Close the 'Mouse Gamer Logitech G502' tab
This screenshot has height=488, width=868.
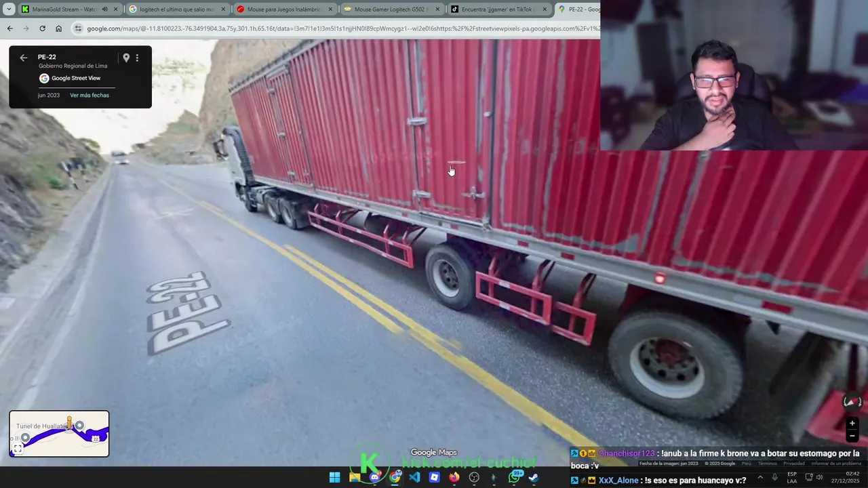coord(437,9)
